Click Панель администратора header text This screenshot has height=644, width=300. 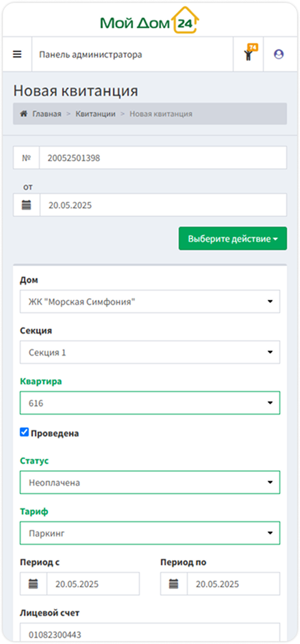(90, 55)
